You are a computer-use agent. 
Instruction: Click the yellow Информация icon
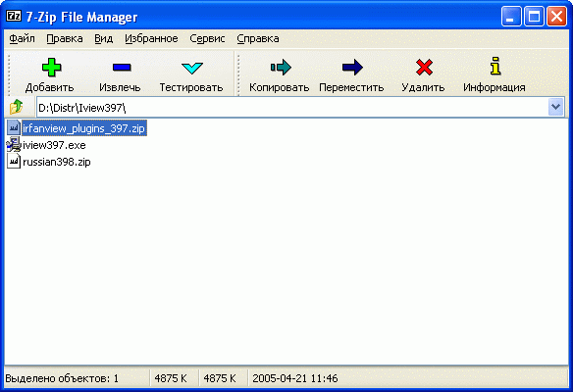coord(495,66)
